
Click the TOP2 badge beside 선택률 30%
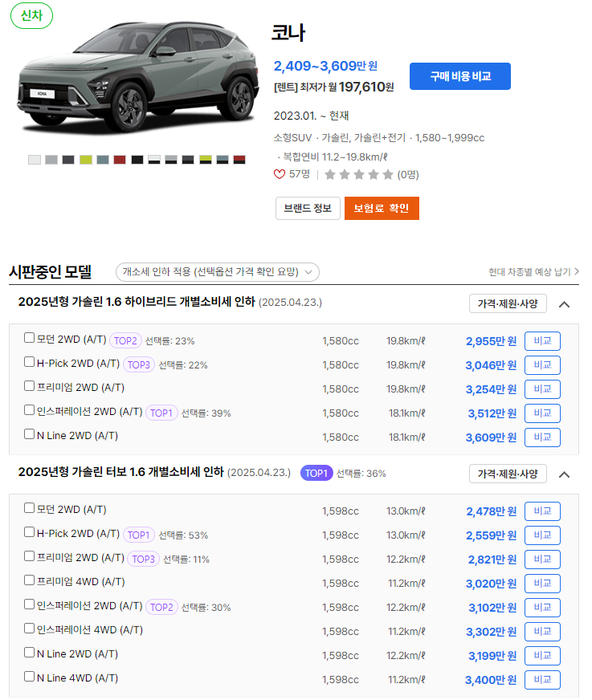pyautogui.click(x=161, y=607)
